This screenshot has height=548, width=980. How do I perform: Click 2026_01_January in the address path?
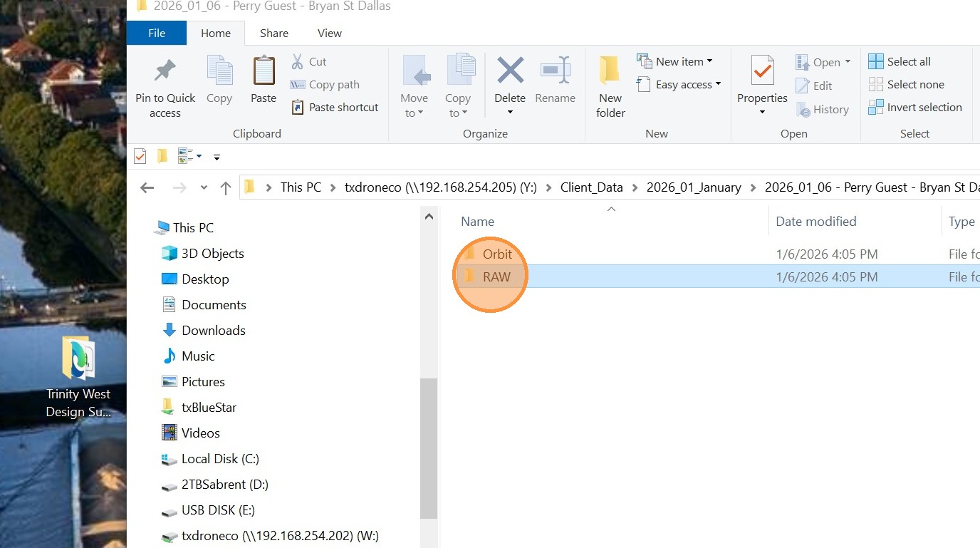694,187
